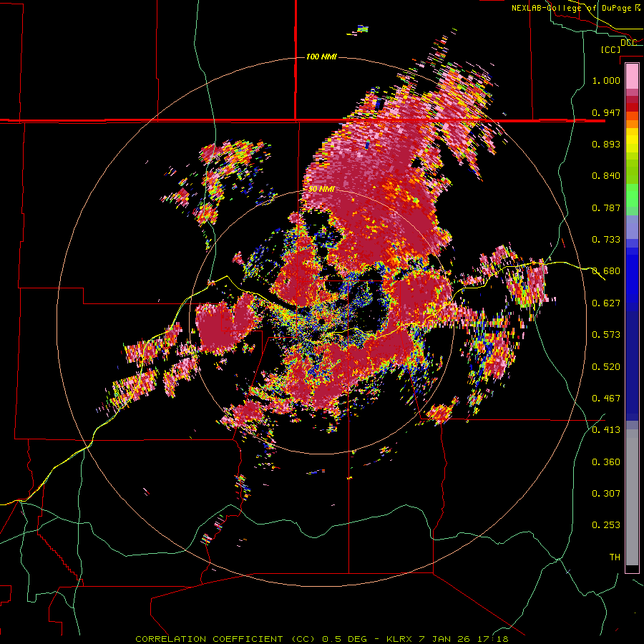Click the TH threshold label
644x644 pixels.
[615, 557]
